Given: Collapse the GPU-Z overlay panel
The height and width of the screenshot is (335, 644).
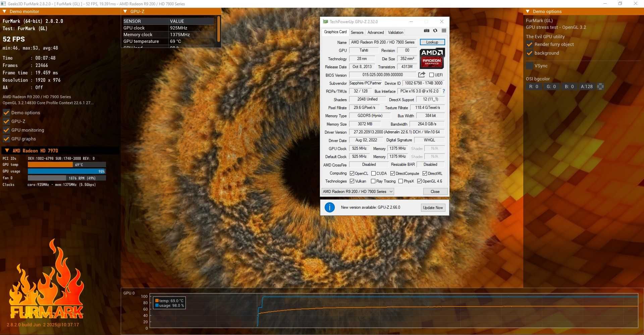Looking at the screenshot, I should (125, 11).
